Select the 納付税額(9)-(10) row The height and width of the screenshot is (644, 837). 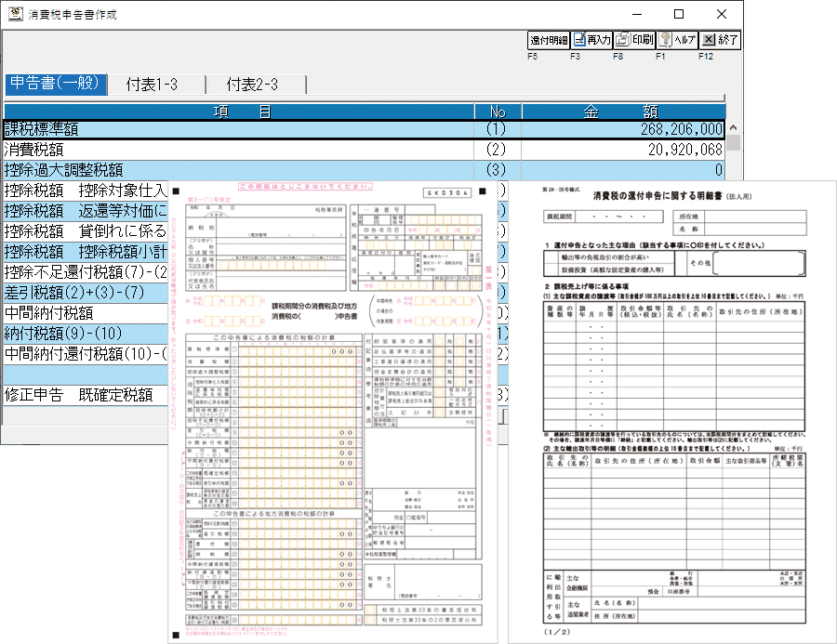(x=86, y=334)
